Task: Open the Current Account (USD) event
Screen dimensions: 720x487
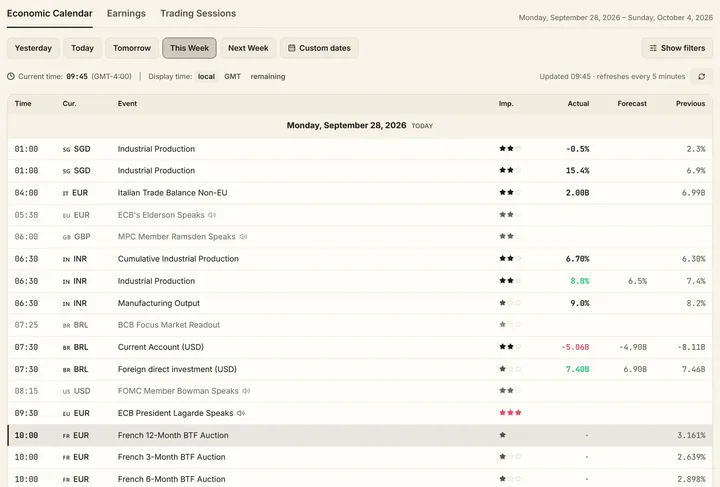Action: click(x=161, y=347)
